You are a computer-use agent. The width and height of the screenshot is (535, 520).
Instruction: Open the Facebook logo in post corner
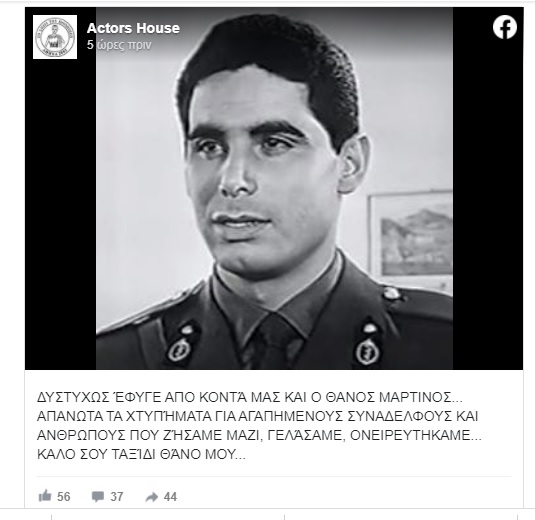pos(505,28)
